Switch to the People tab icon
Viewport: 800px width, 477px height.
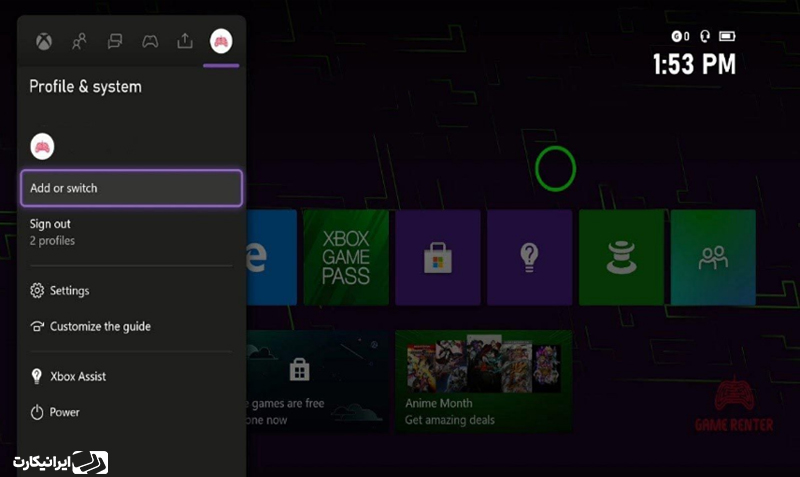(80, 41)
